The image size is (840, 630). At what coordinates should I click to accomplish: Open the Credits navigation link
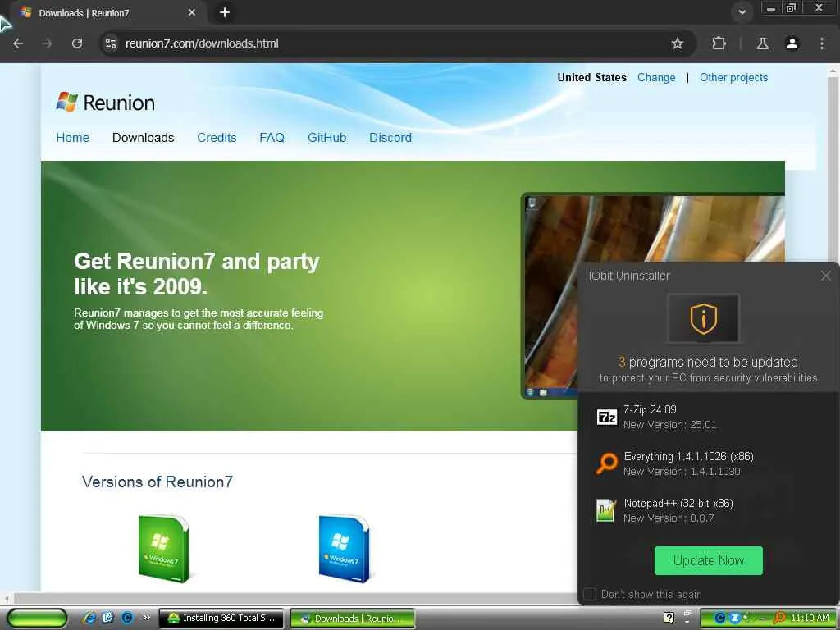pos(217,138)
